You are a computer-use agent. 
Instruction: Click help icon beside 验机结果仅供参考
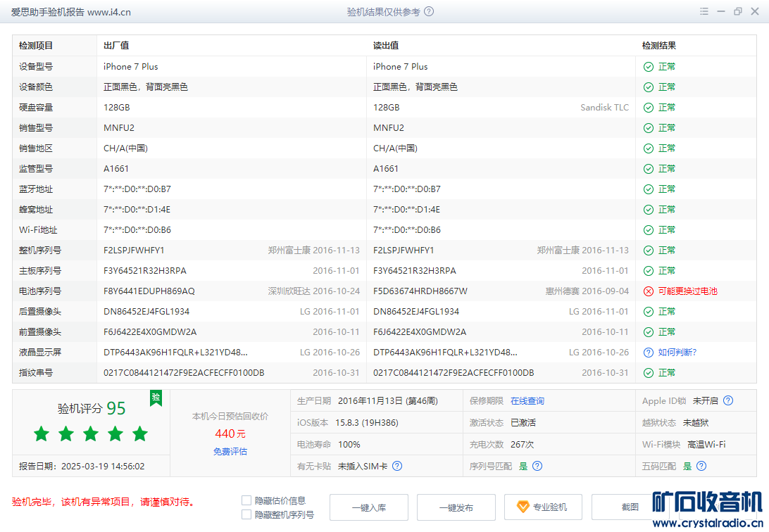(429, 12)
